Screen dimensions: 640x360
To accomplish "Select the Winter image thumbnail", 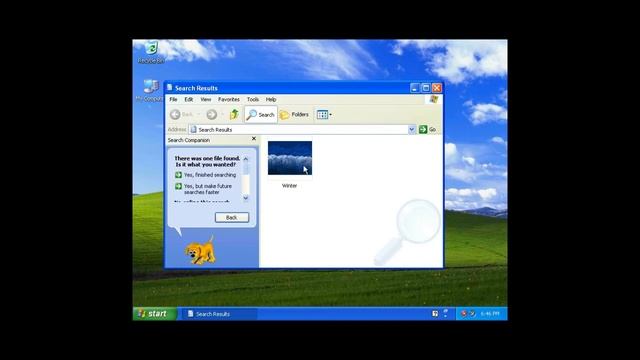I will 290,158.
